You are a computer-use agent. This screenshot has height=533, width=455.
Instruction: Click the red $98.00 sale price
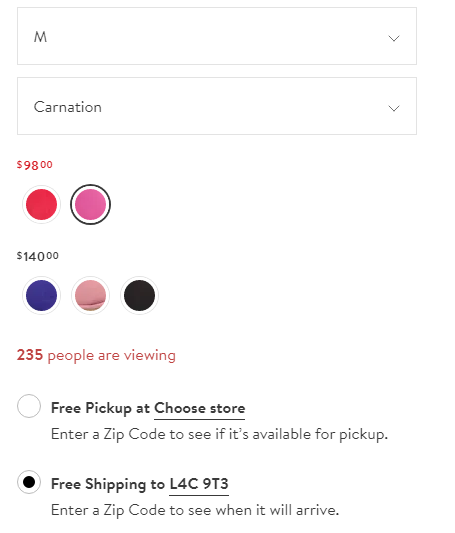tap(35, 165)
